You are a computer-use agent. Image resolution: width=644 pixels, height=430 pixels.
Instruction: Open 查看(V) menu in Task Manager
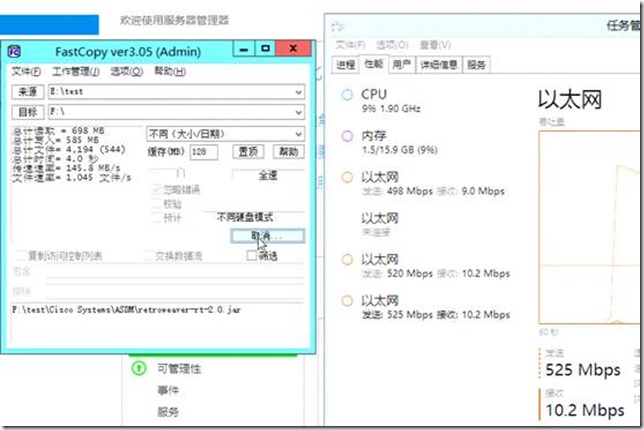click(435, 45)
